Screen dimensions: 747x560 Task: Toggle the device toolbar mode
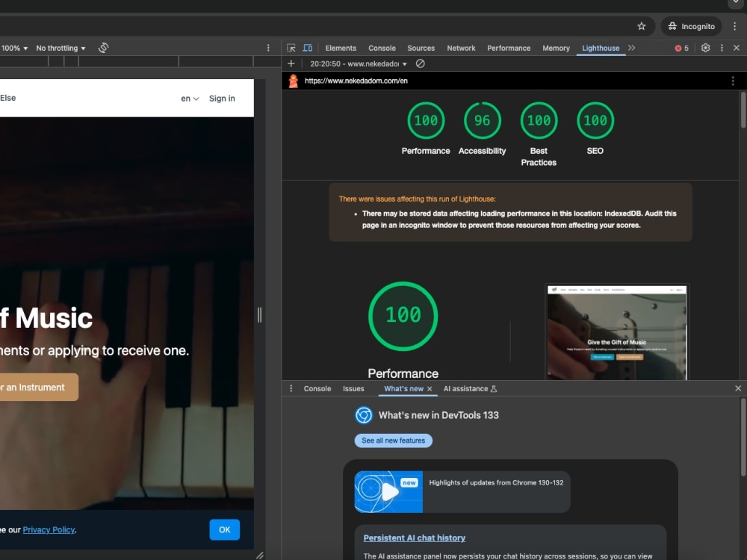[x=307, y=48]
